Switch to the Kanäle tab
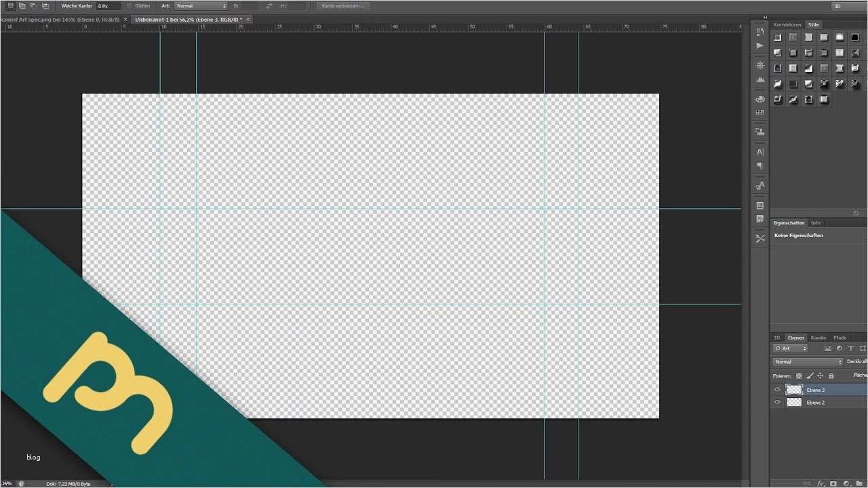 point(818,338)
